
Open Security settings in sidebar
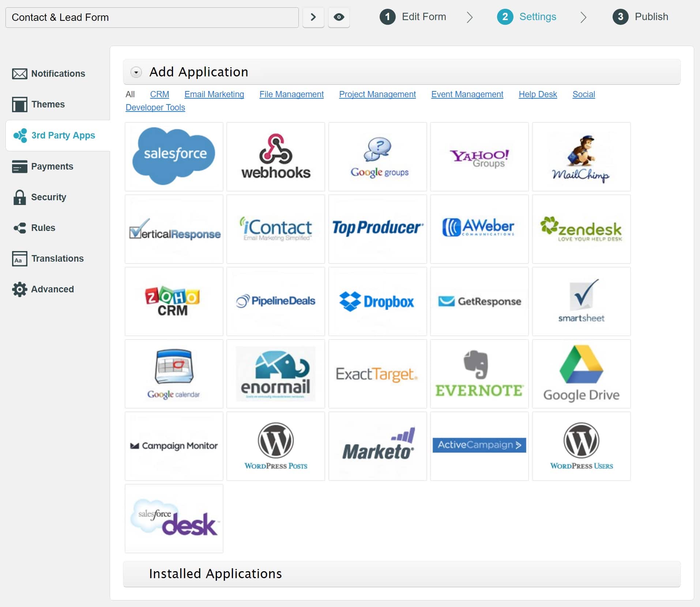(x=39, y=197)
